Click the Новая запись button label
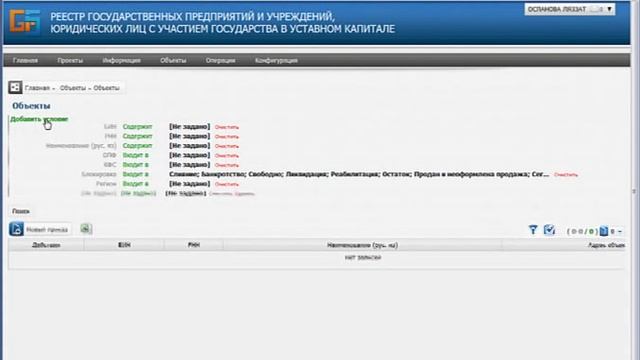 [x=47, y=230]
